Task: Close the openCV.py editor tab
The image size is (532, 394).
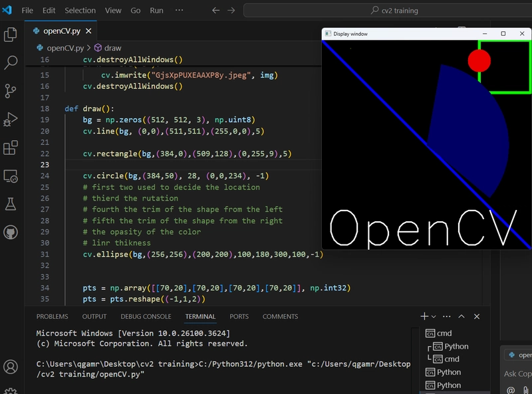Action: click(88, 31)
